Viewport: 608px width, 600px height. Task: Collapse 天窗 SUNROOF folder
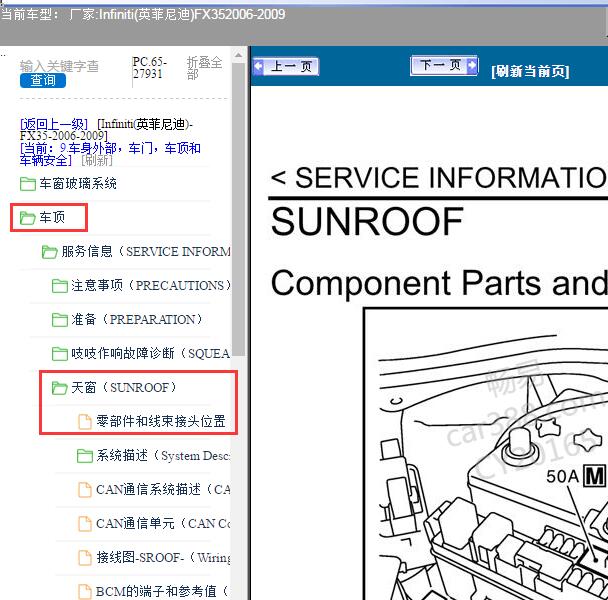tap(124, 387)
